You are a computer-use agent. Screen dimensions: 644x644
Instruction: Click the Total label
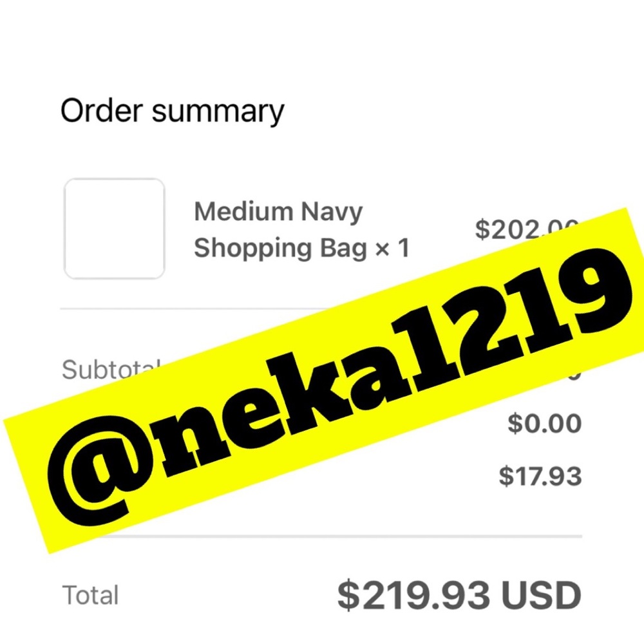click(90, 595)
